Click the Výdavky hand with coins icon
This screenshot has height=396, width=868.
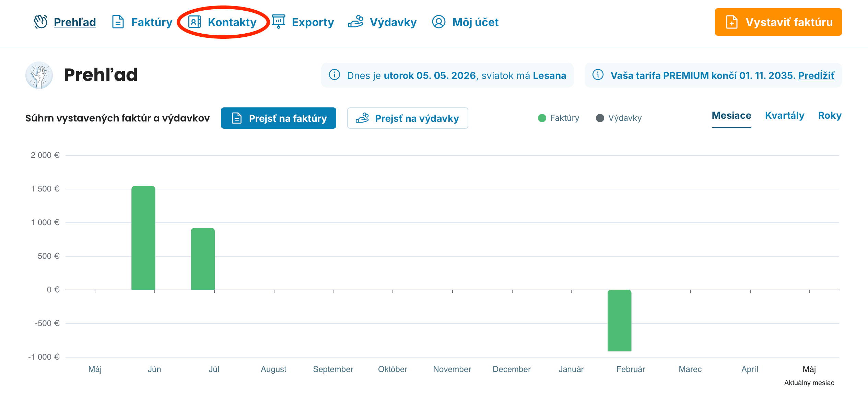[356, 22]
